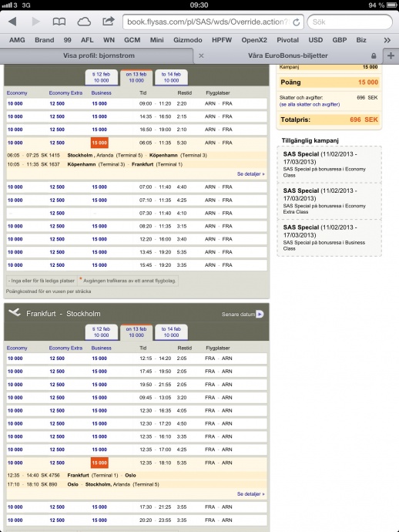Image resolution: width=399 pixels, height=532 pixels.
Task: Select SAS Special Business Class campaign
Action: click(329, 237)
